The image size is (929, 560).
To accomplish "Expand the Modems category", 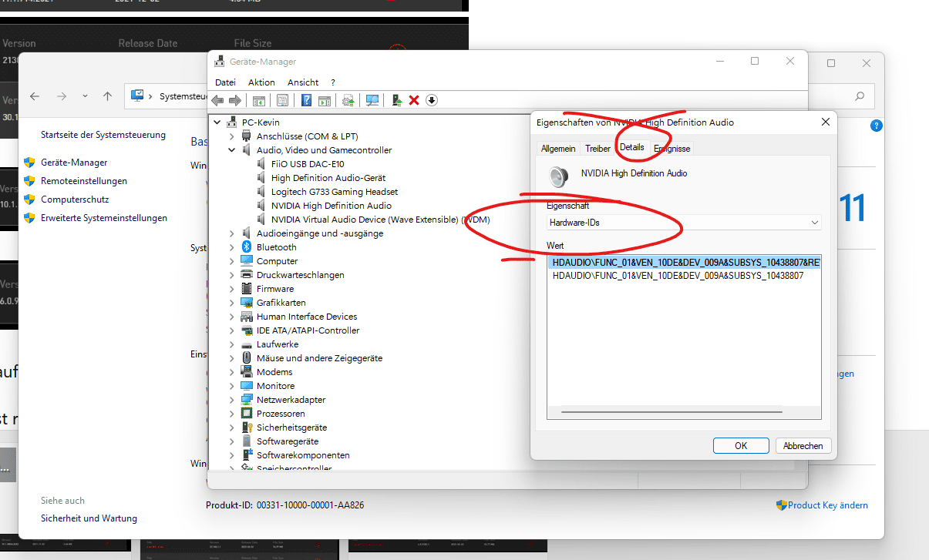I will coord(232,372).
